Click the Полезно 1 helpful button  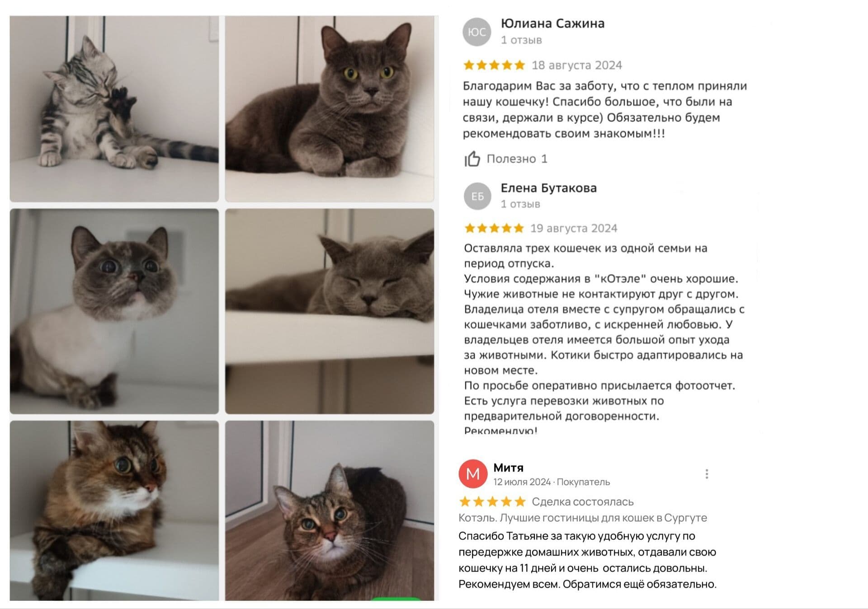tap(506, 159)
